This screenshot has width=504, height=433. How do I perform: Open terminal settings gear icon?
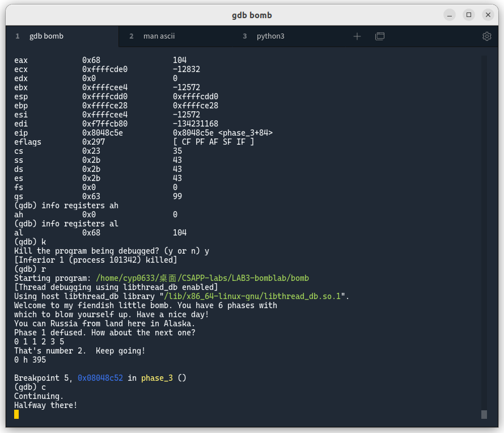pyautogui.click(x=486, y=36)
